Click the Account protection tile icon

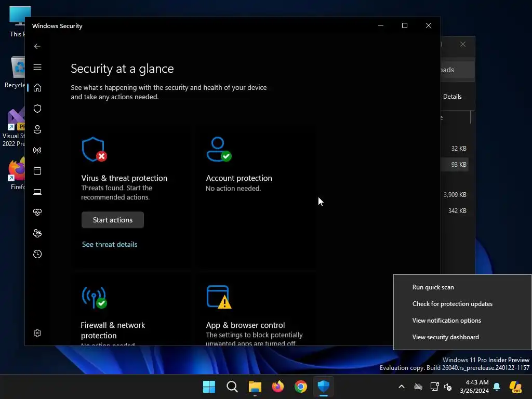click(219, 149)
